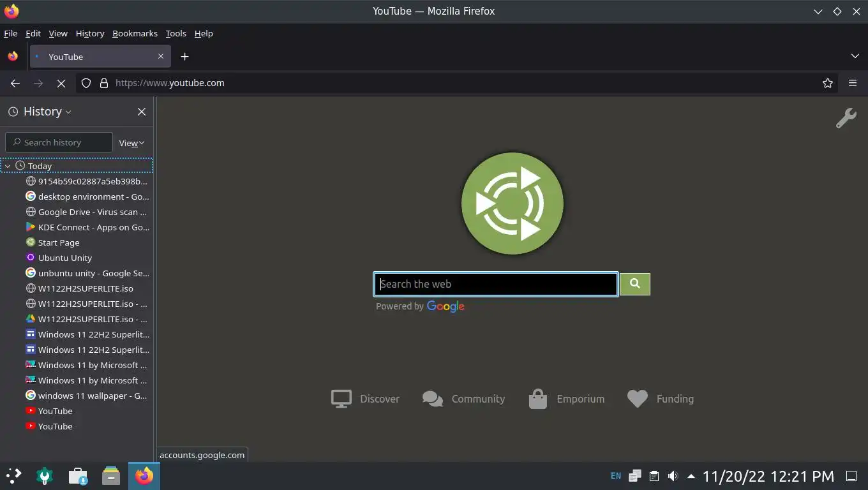Open the Tools menu
868x490 pixels.
[176, 33]
